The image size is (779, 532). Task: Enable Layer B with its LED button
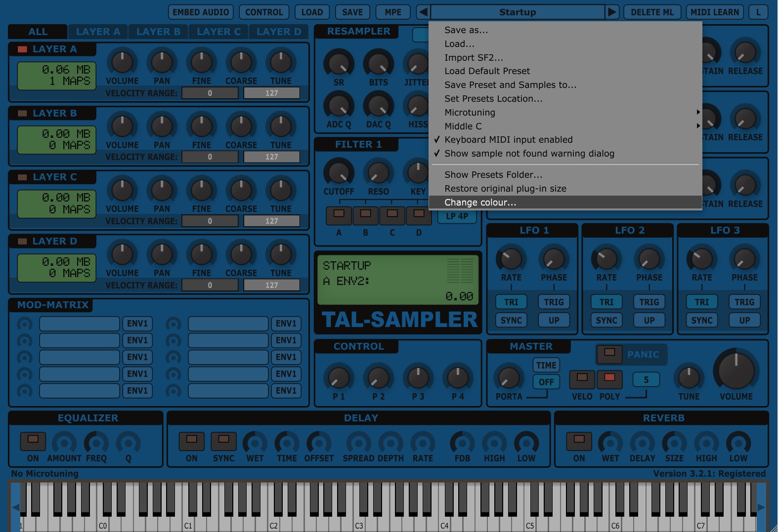pyautogui.click(x=22, y=113)
